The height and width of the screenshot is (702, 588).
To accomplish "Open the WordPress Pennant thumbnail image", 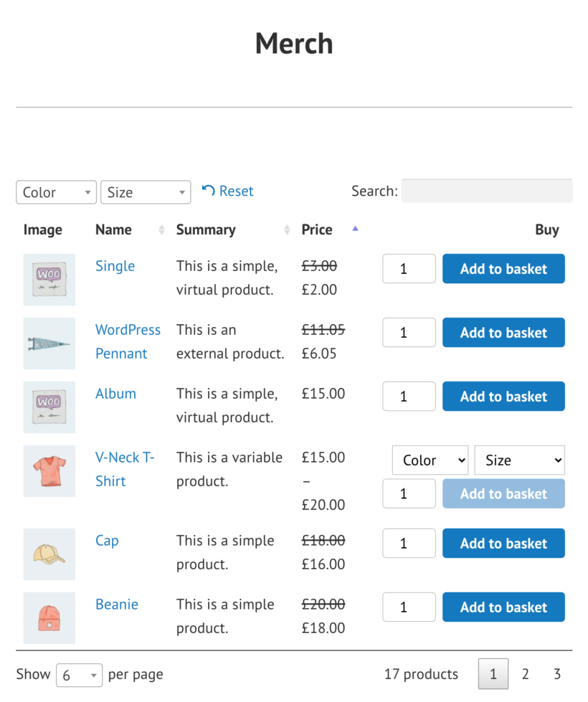I will (49, 343).
